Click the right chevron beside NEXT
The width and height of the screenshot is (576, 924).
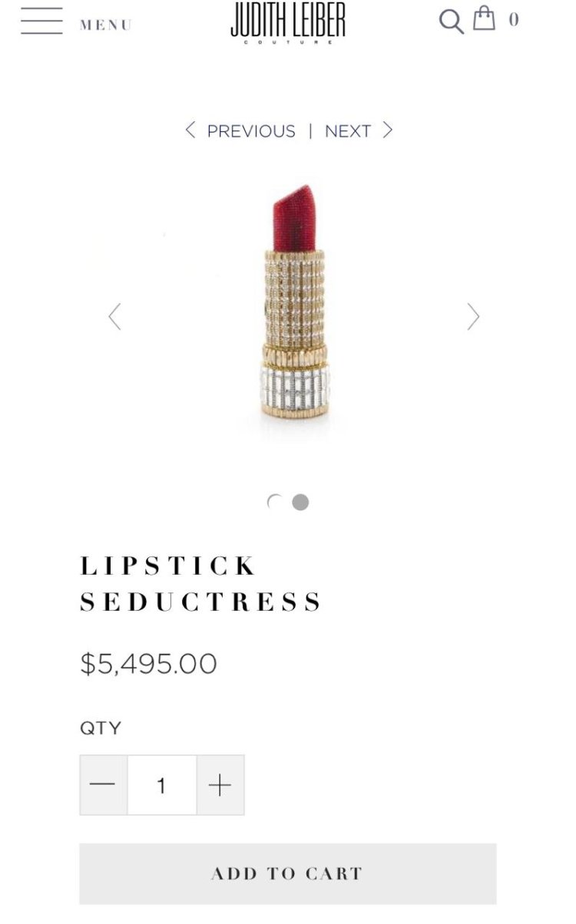click(x=388, y=130)
